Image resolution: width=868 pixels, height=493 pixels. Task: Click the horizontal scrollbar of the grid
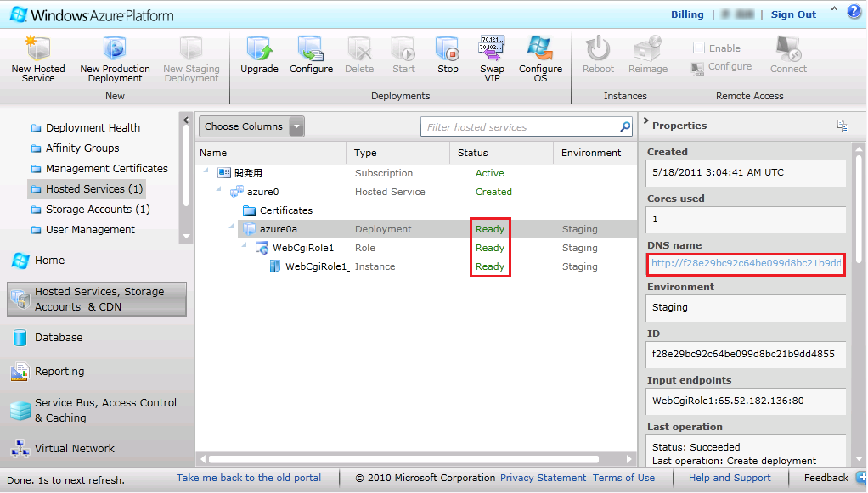(403, 459)
